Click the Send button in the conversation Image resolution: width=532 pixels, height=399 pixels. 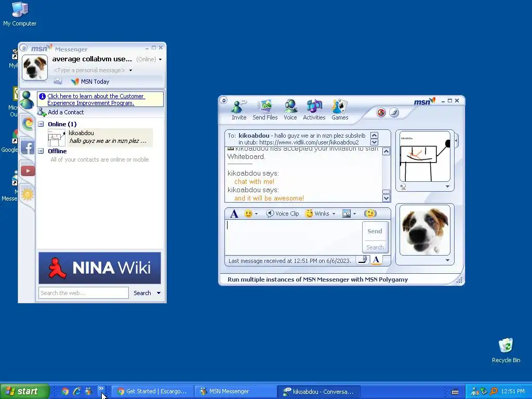375,231
